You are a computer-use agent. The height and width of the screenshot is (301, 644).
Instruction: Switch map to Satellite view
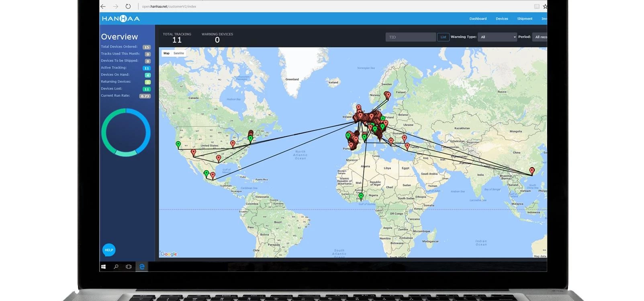pyautogui.click(x=179, y=53)
